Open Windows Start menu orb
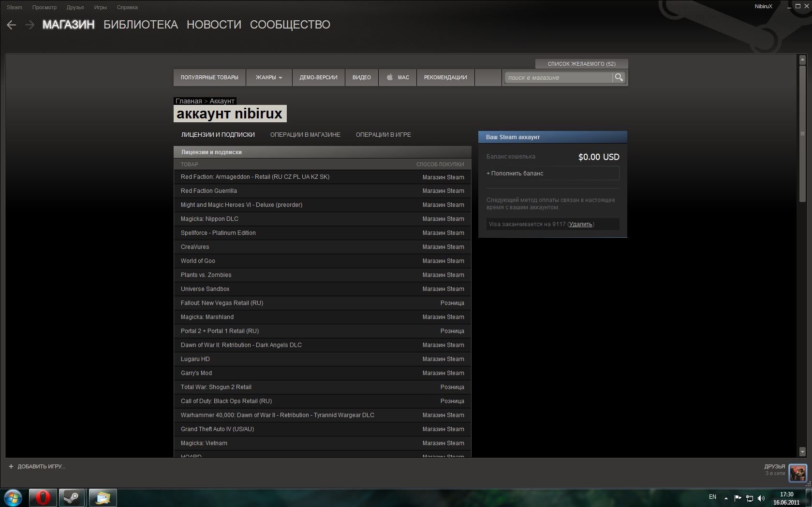 (13, 497)
